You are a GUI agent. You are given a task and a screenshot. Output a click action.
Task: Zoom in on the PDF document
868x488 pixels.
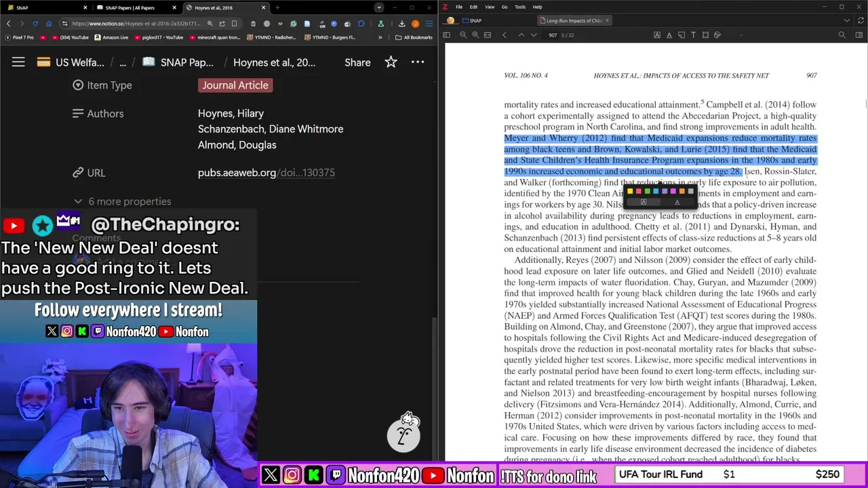click(475, 35)
